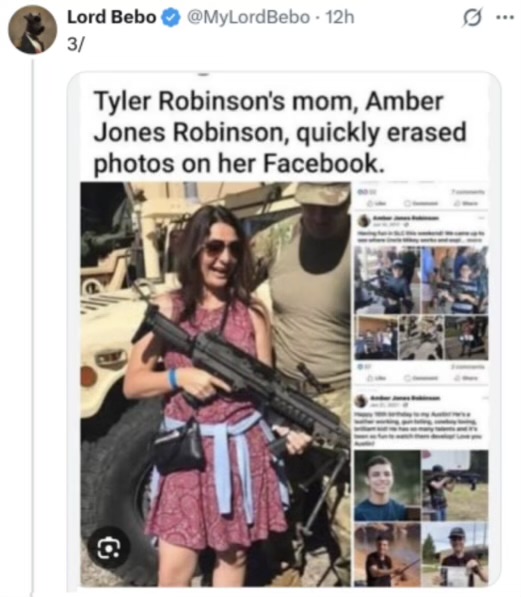Click the first Facebook post profile picture

364,221
